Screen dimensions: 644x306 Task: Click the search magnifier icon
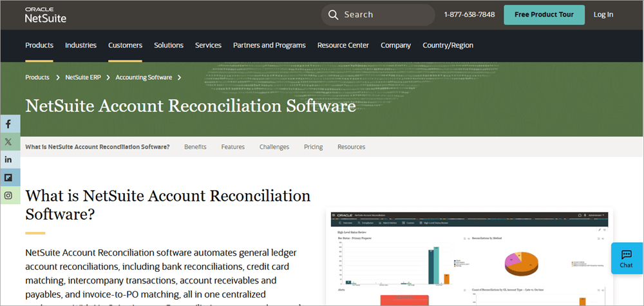pyautogui.click(x=333, y=15)
